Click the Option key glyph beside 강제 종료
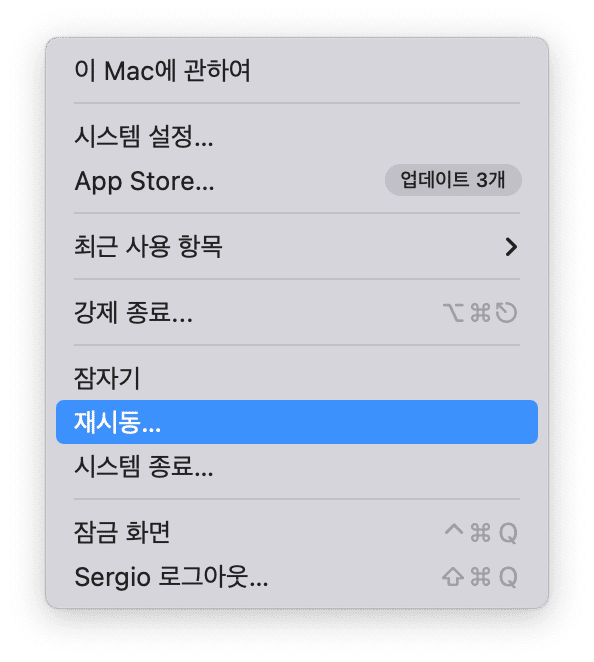The width and height of the screenshot is (594, 662). click(453, 313)
